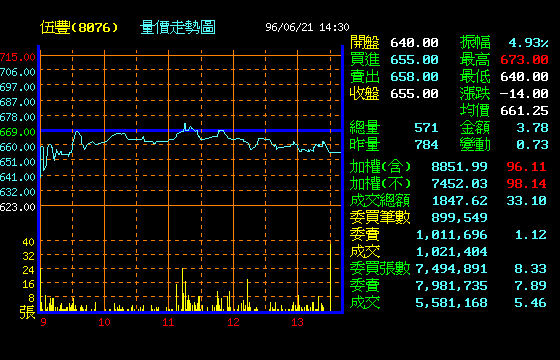
Task: Click the average lot value 5.46
Action: click(x=530, y=303)
